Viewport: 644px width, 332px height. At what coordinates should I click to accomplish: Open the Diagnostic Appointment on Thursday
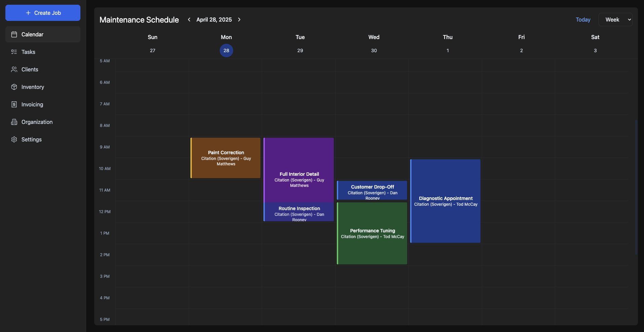pyautogui.click(x=445, y=201)
